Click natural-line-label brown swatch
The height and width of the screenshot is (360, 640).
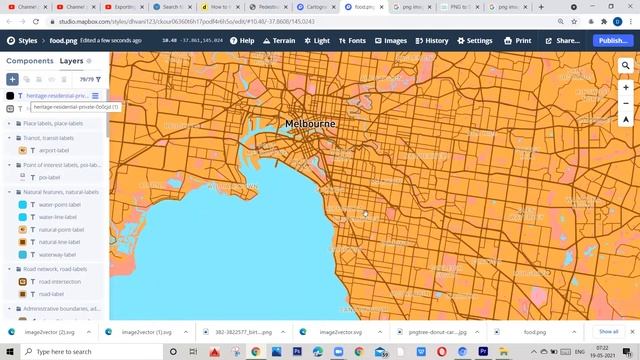tap(23, 242)
